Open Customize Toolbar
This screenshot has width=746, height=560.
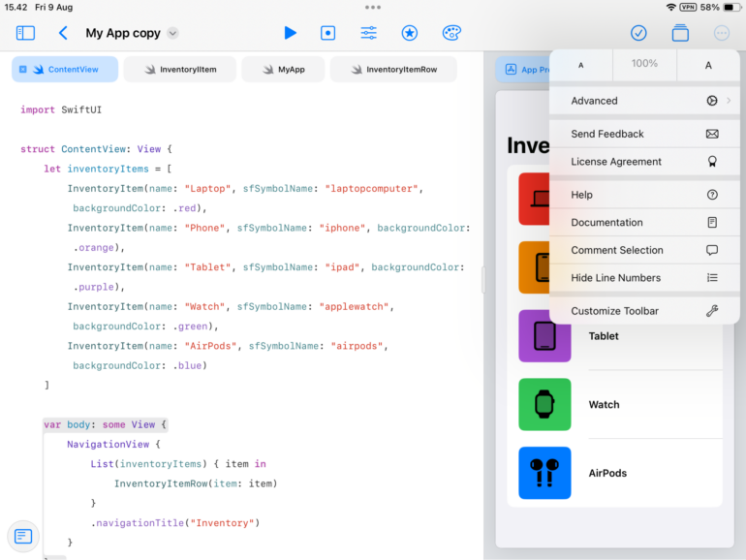click(x=644, y=311)
